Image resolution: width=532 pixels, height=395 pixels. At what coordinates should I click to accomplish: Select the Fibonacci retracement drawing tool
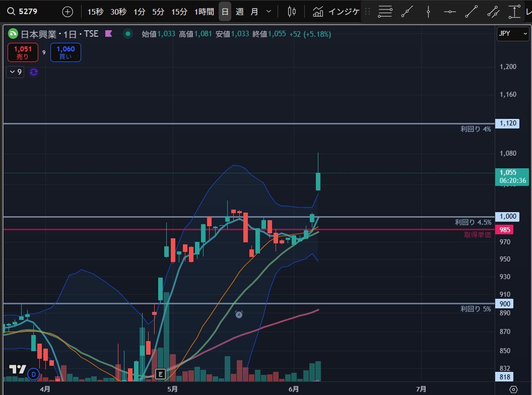click(385, 12)
